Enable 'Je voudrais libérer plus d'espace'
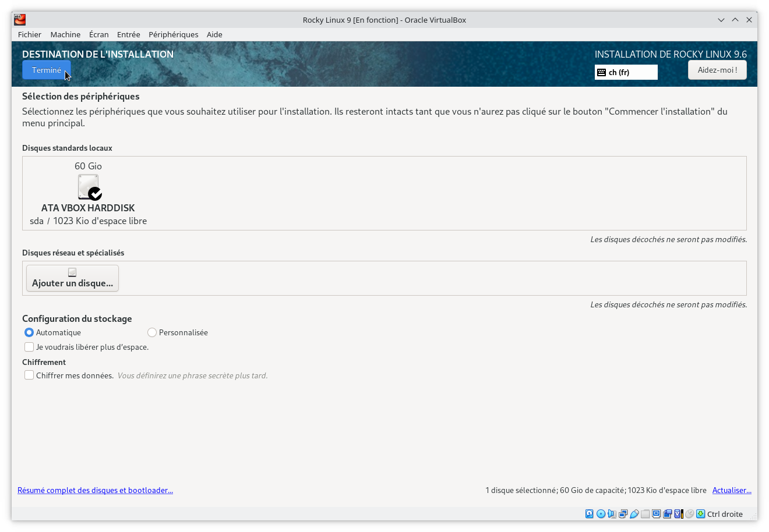769x532 pixels. [x=29, y=347]
